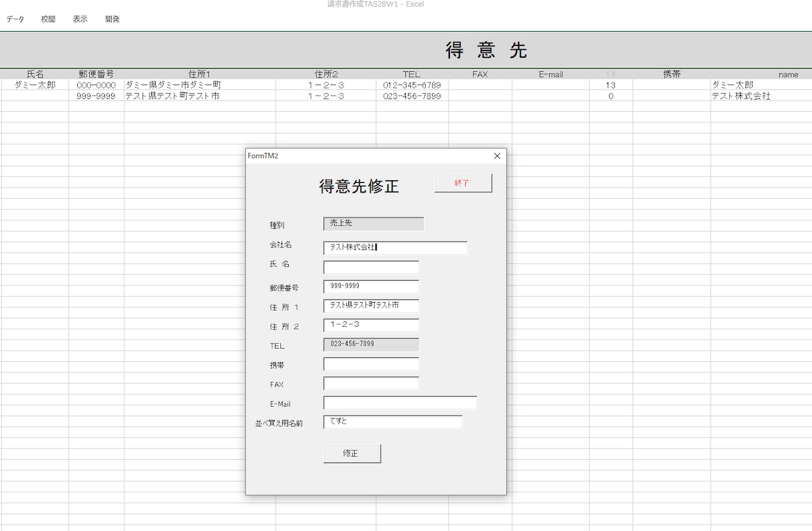The image size is (812, 531).
Task: Click the 並べ替え用名前 field with てすと
Action: click(x=393, y=422)
